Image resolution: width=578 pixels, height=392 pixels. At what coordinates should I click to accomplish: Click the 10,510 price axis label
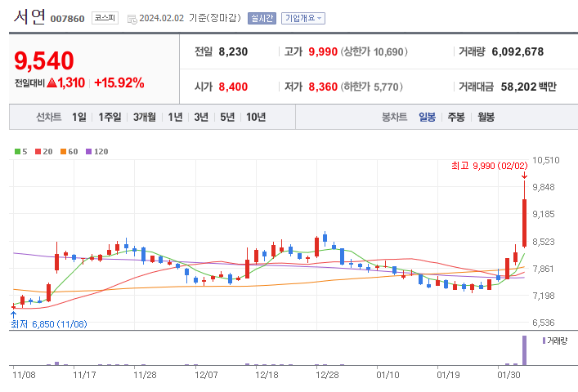click(x=545, y=160)
